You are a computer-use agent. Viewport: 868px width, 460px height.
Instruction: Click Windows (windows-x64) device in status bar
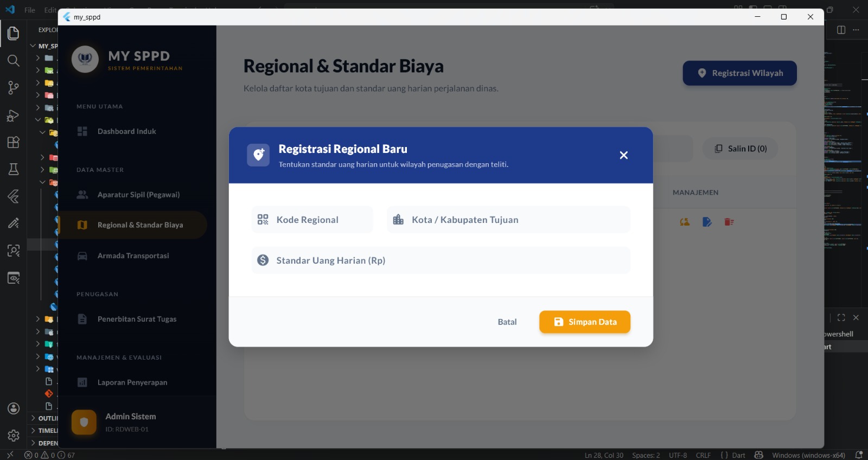click(808, 455)
